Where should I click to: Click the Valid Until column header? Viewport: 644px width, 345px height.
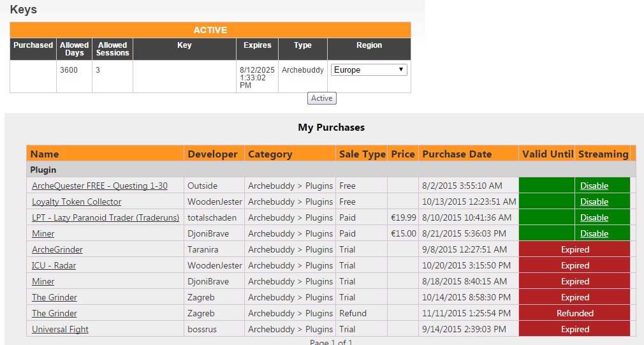pos(547,154)
